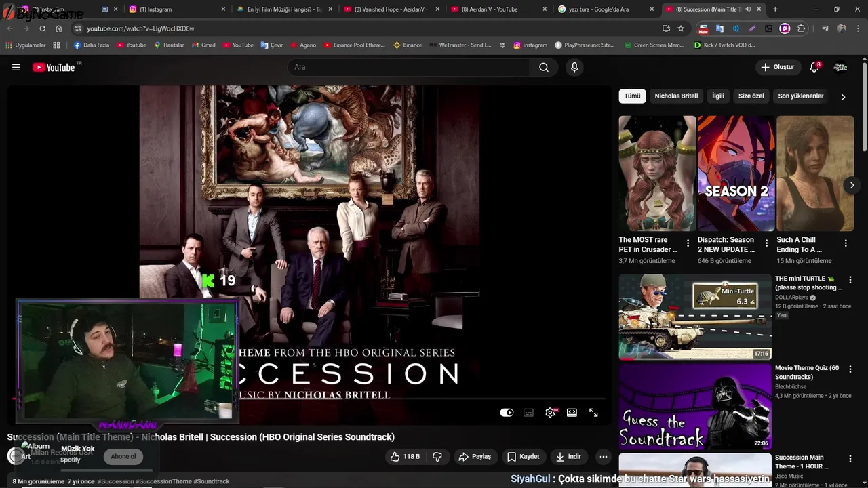Select the İlgili filter chip
This screenshot has height=488, width=868.
click(718, 96)
